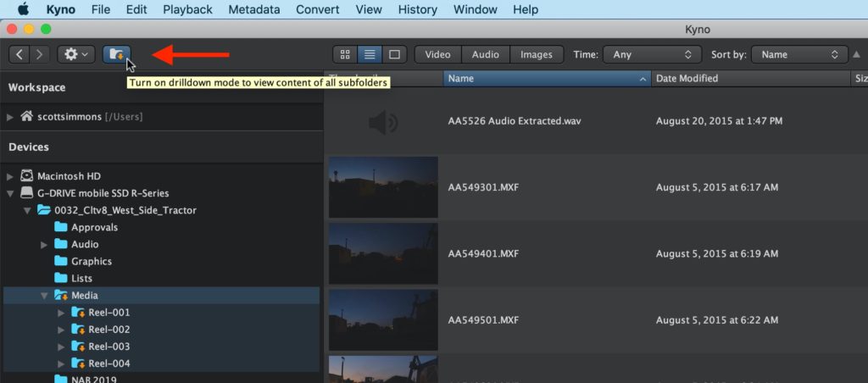Select the Reel-003 folder icon
The width and height of the screenshot is (868, 383).
coord(78,347)
